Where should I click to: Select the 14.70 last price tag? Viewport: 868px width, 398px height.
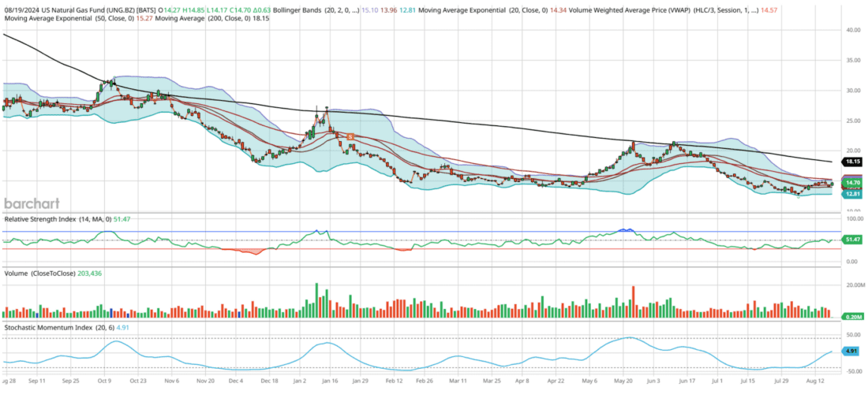tap(851, 182)
